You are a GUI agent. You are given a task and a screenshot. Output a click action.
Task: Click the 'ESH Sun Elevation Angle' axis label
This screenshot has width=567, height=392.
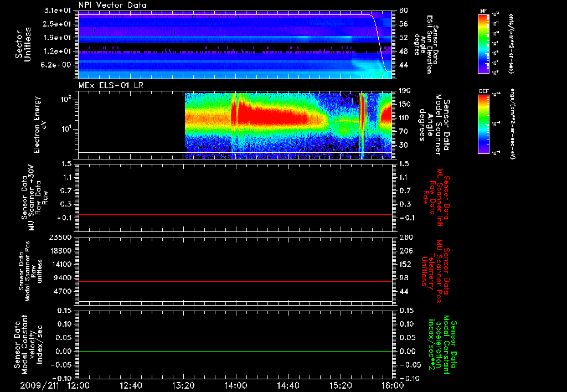427,44
